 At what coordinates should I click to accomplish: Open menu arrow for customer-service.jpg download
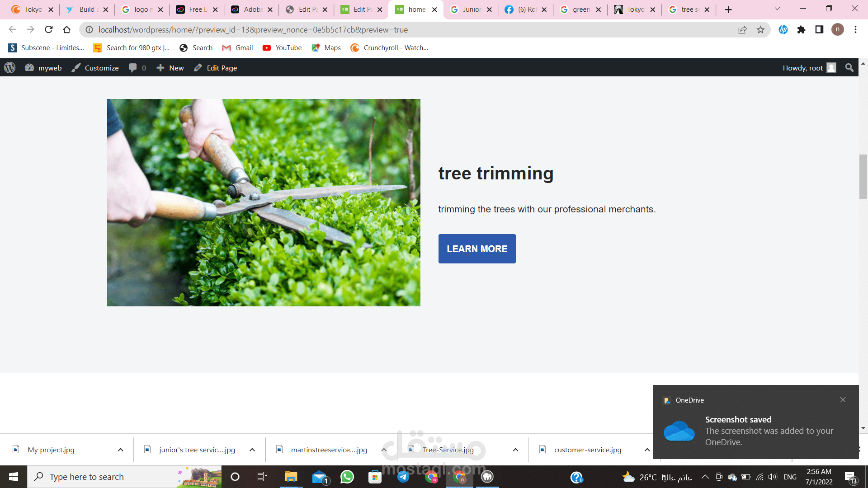[647, 450]
